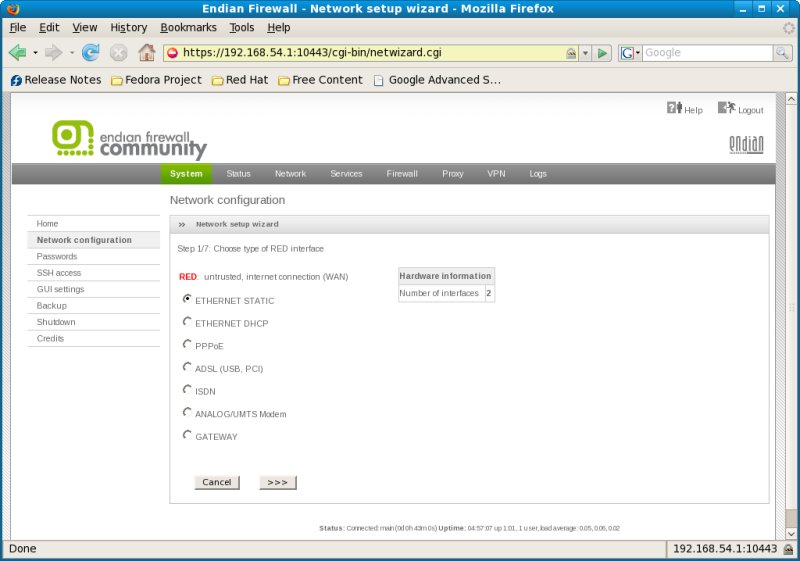Click the status bar security lock icon
The height and width of the screenshot is (561, 800).
coord(788,549)
